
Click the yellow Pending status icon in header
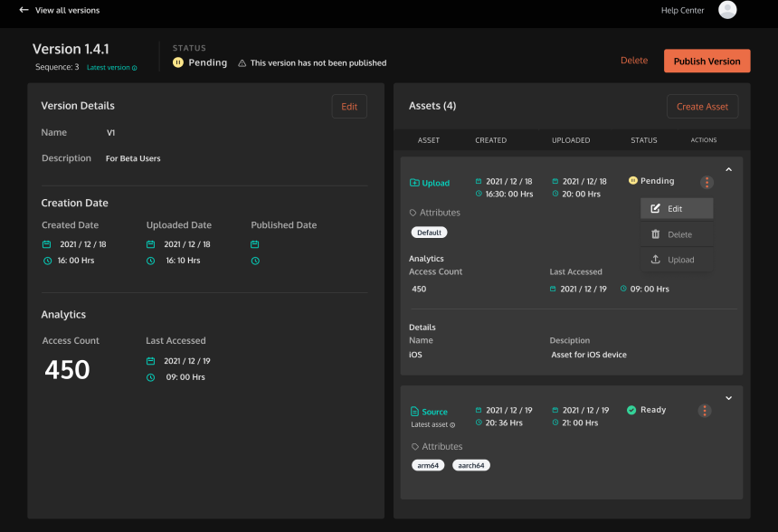tap(178, 62)
